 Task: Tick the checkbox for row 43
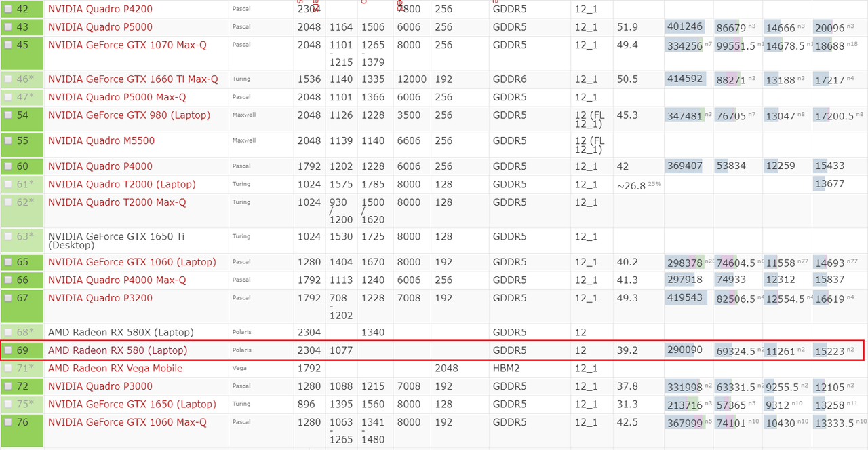[x=8, y=27]
